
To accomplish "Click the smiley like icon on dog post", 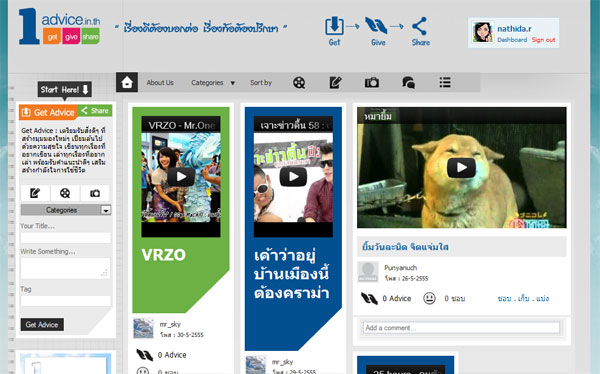I will (429, 298).
